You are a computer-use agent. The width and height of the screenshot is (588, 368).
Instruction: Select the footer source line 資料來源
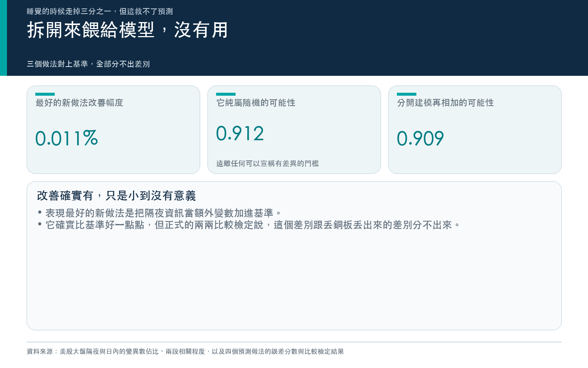pyautogui.click(x=185, y=351)
